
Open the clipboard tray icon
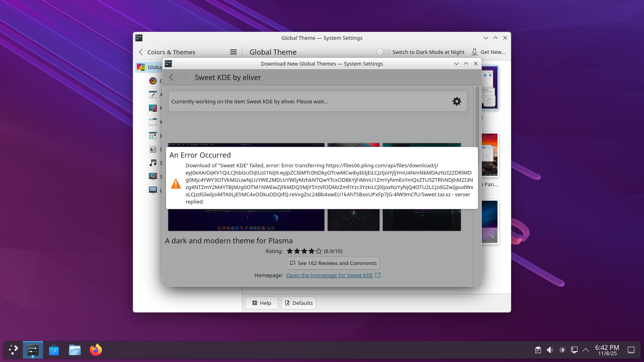pos(538,350)
